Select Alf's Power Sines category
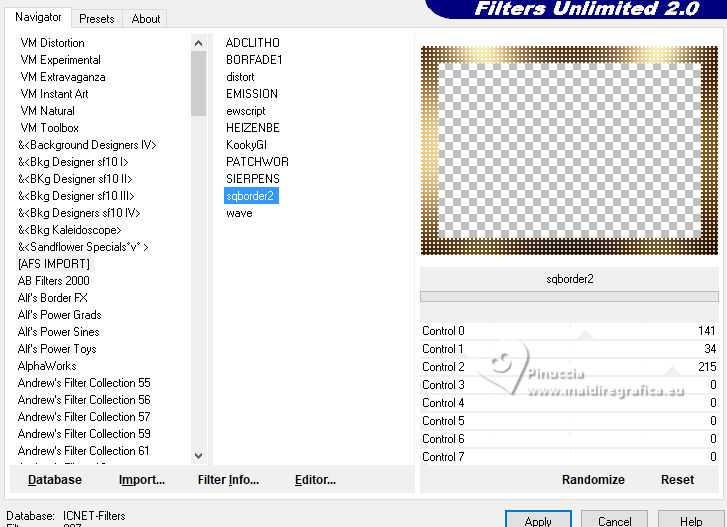 tap(58, 332)
